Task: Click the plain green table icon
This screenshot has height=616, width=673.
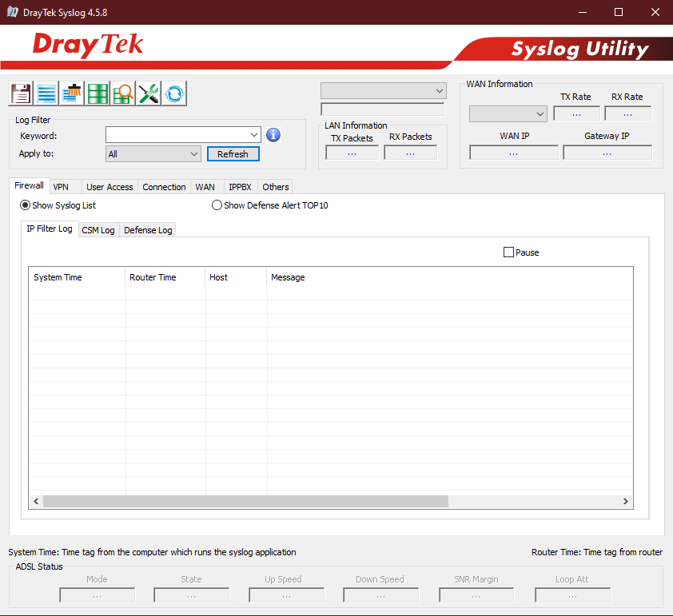Action: click(98, 93)
